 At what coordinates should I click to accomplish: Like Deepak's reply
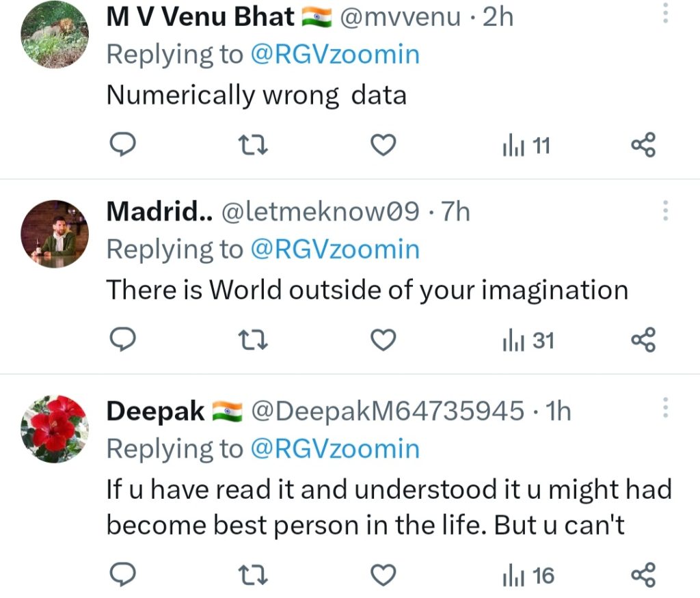coord(383,574)
